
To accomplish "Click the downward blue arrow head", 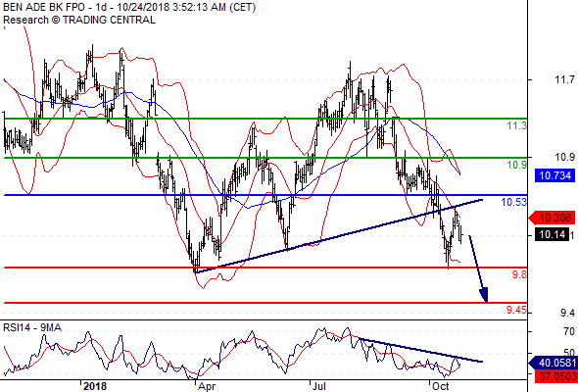I will click(x=484, y=295).
